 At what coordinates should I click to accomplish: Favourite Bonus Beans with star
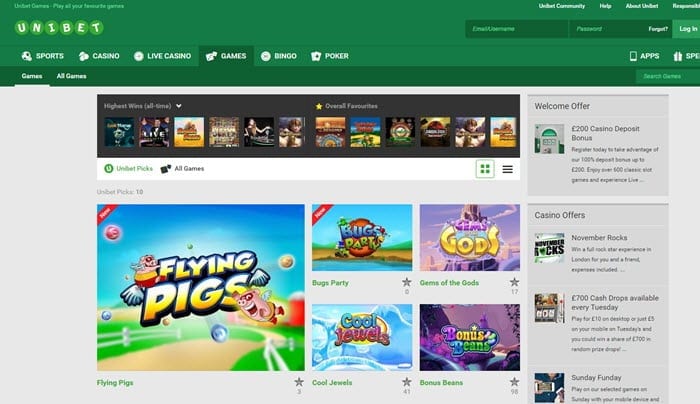click(x=514, y=382)
